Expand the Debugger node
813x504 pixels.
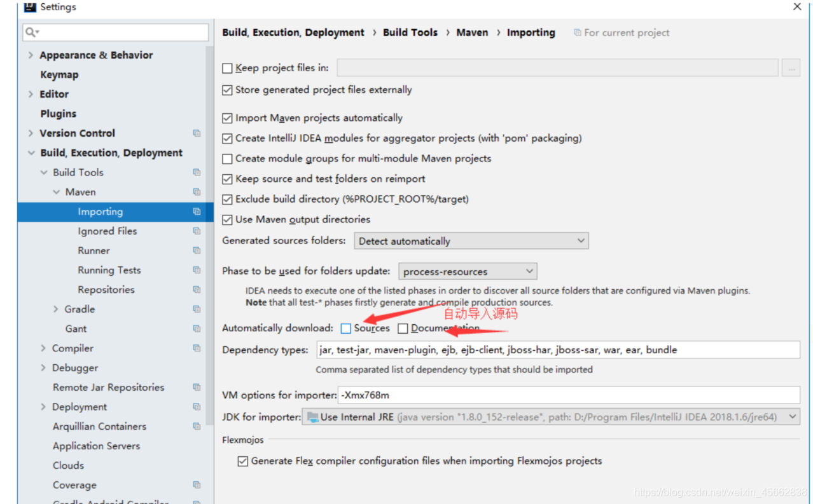[x=43, y=368]
